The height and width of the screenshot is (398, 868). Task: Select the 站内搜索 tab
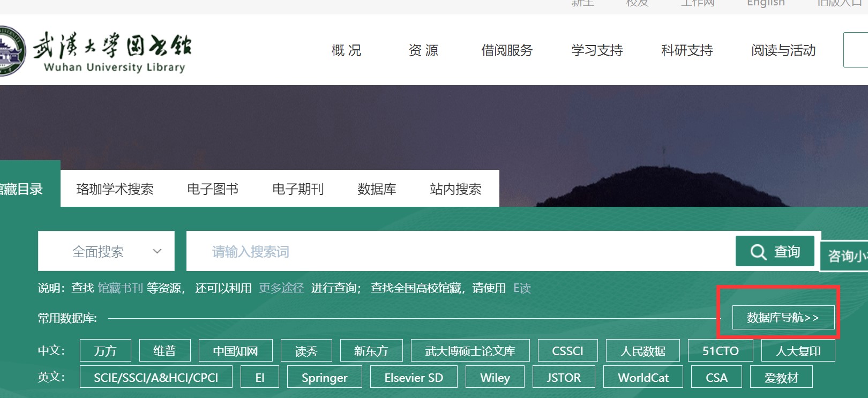(455, 189)
